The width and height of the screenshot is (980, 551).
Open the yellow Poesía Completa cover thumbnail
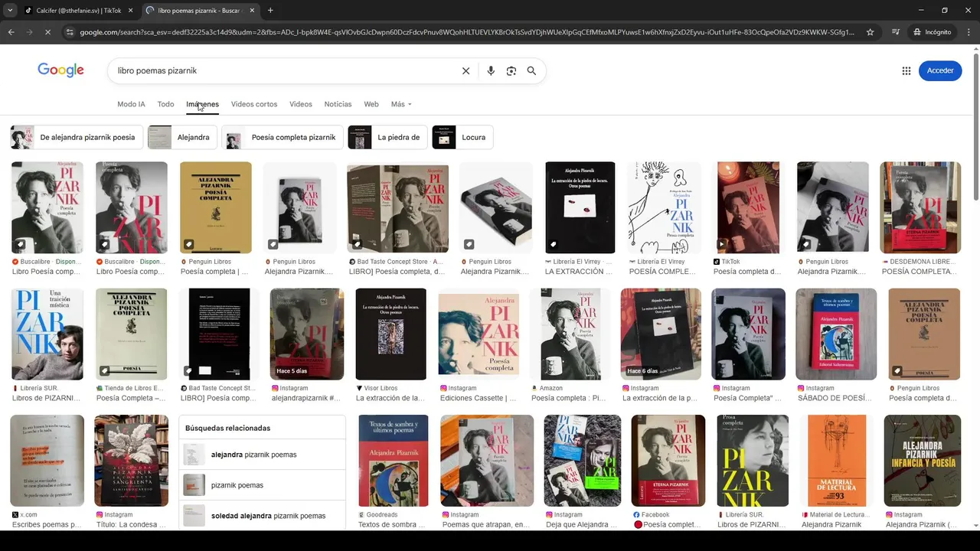216,207
